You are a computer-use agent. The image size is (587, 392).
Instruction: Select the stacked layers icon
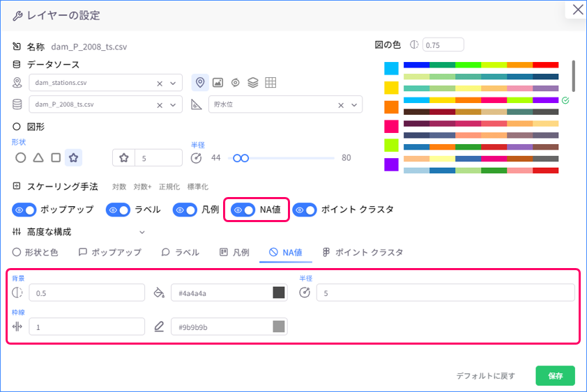[x=252, y=83]
